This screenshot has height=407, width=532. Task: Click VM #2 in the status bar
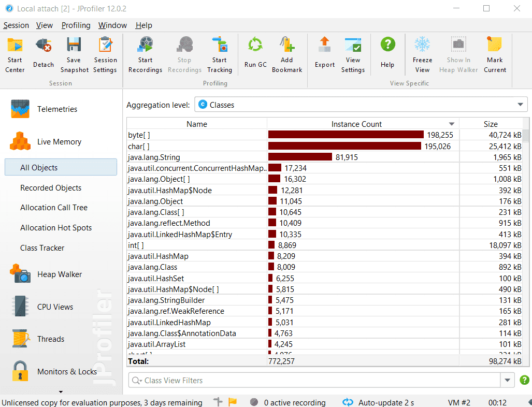(x=459, y=402)
